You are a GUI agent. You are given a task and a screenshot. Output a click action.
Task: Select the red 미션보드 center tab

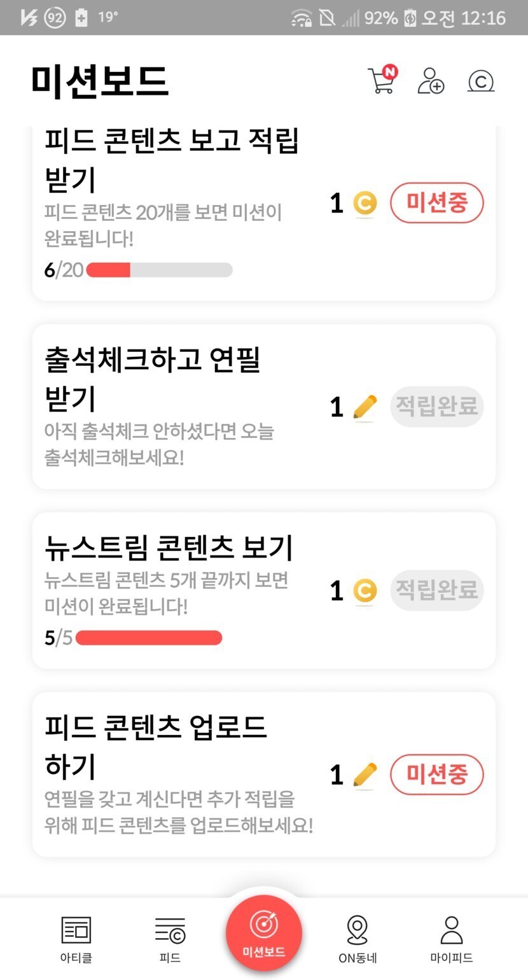tap(263, 934)
